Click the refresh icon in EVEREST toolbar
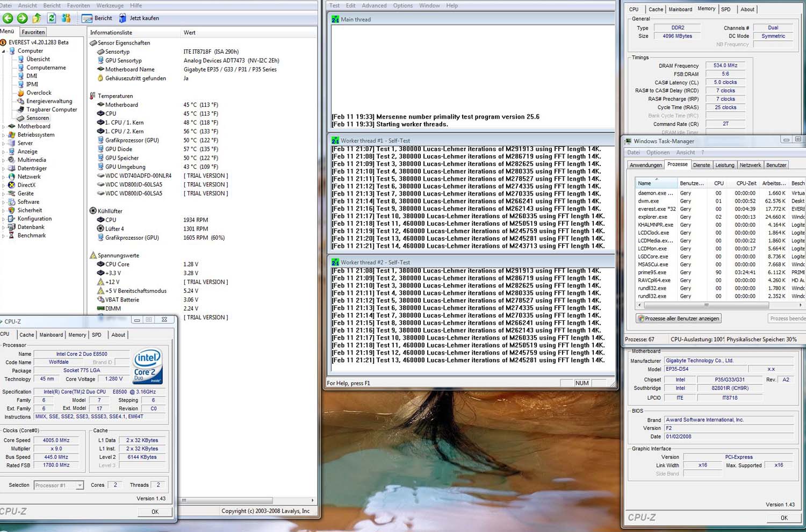Screen dimensions: 806x532 (52, 18)
